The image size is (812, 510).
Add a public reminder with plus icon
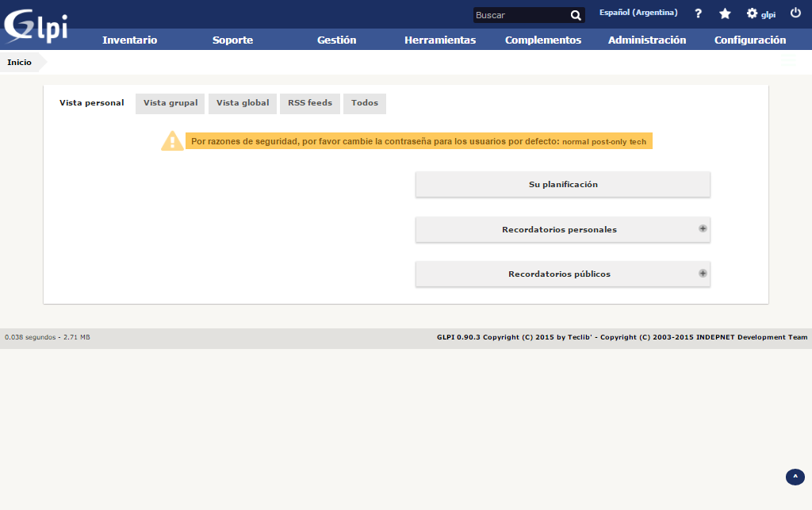(703, 273)
